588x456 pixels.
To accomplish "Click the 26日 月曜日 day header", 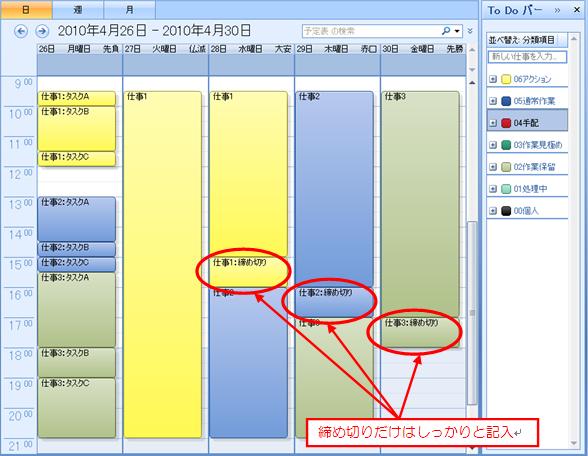I will pos(80,49).
